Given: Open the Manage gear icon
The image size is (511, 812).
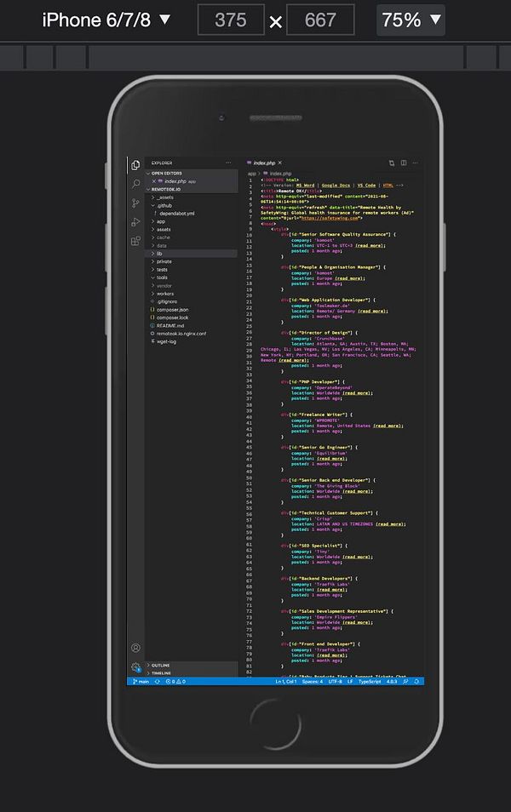Looking at the screenshot, I should click(x=135, y=667).
